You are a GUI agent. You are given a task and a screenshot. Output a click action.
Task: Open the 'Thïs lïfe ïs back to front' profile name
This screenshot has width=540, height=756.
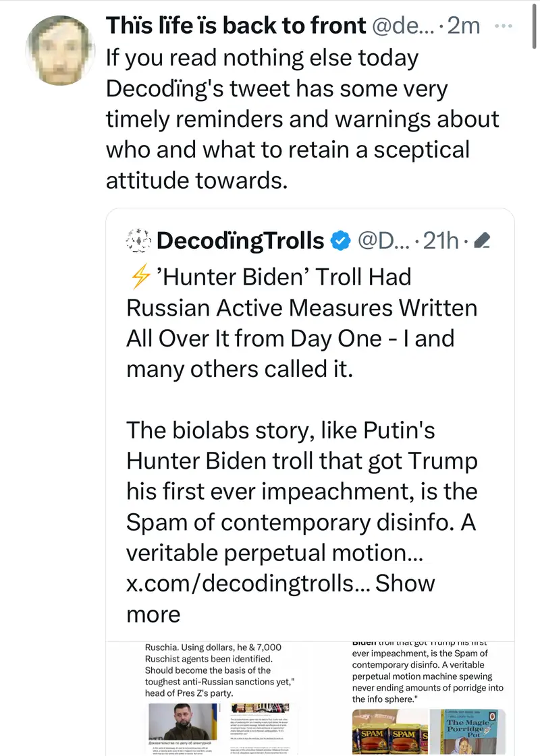pyautogui.click(x=235, y=26)
